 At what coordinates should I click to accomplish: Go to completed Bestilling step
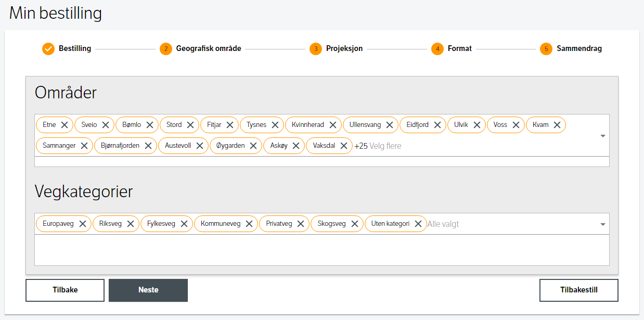click(x=67, y=48)
